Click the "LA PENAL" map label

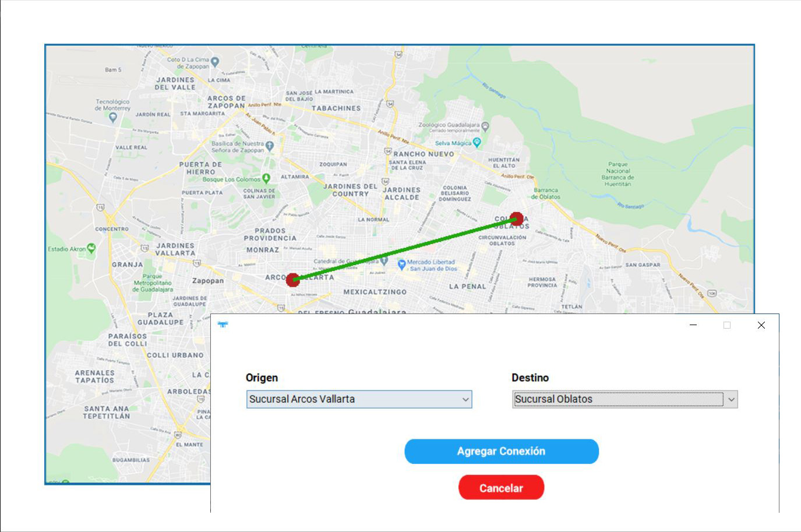[467, 287]
